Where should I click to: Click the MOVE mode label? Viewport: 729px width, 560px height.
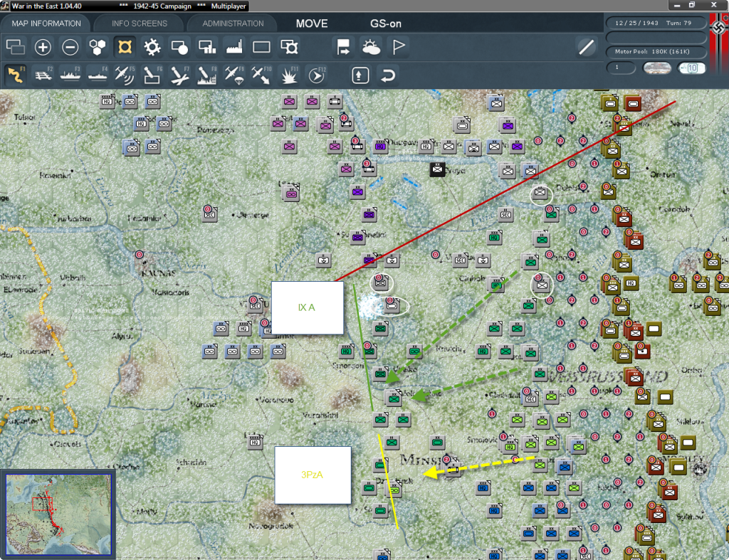click(x=312, y=23)
